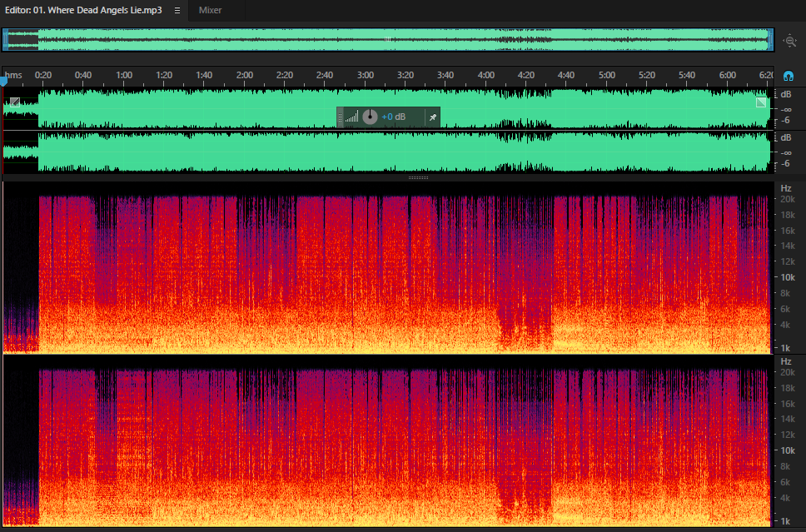Image resolution: width=806 pixels, height=532 pixels.
Task: Click the left handle of the overview navigator
Action: click(x=5, y=40)
